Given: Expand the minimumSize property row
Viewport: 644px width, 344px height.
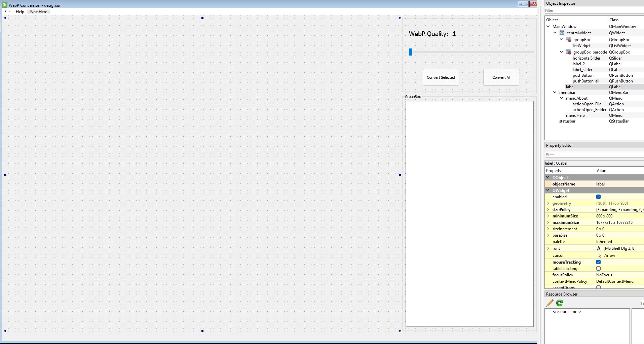Looking at the screenshot, I should [548, 216].
